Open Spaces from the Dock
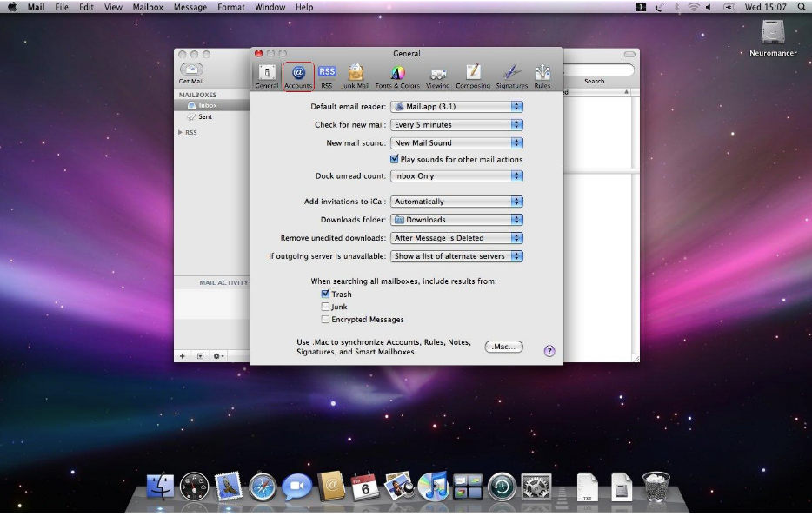812x523 pixels. point(468,487)
